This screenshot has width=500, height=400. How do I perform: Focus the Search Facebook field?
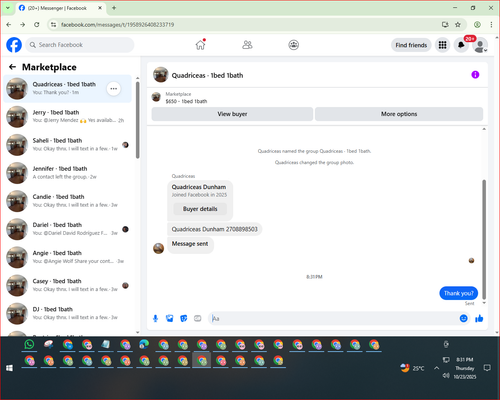80,45
